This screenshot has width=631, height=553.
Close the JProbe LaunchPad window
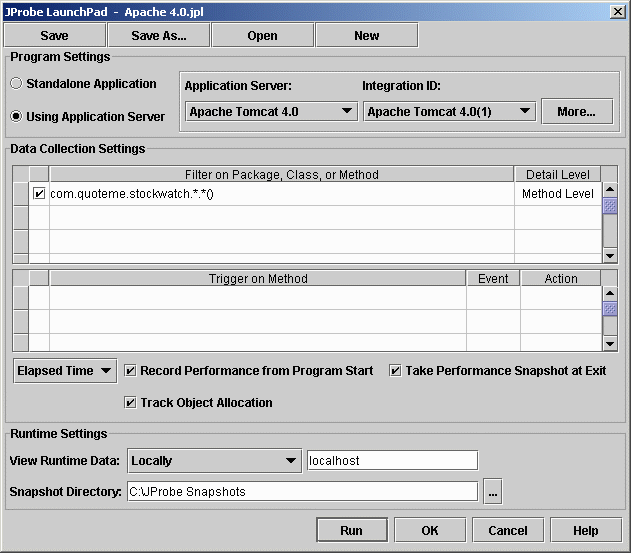click(x=616, y=11)
